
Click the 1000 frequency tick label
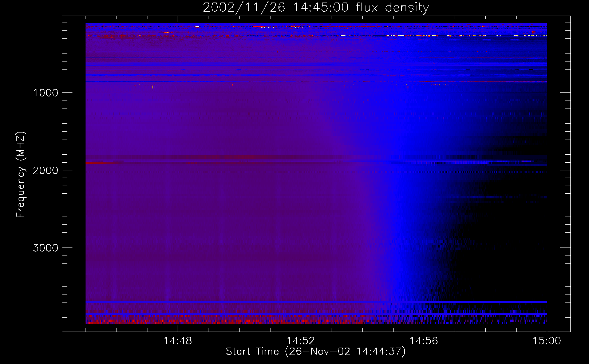pyautogui.click(x=46, y=93)
